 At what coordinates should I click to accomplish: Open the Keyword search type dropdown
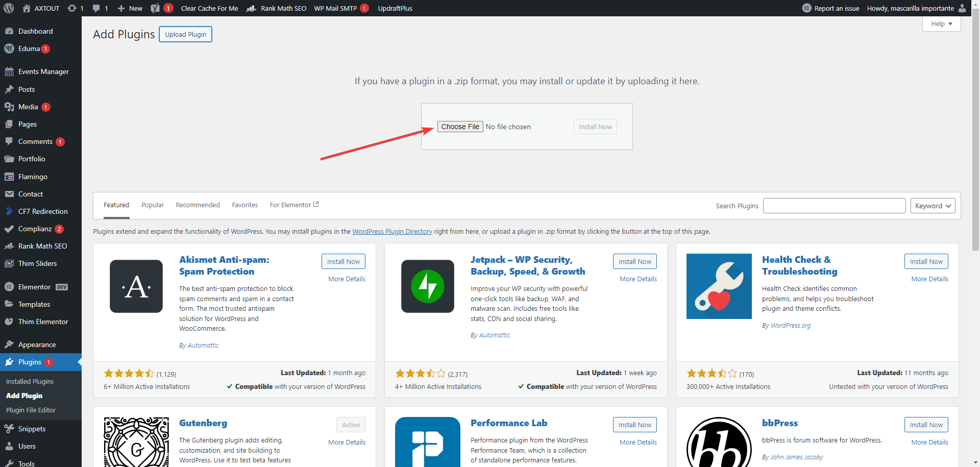click(933, 206)
